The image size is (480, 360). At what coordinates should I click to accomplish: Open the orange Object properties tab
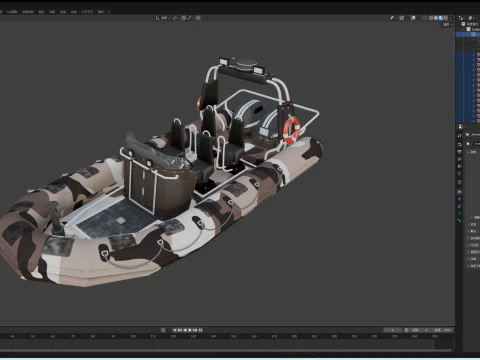coord(460,192)
